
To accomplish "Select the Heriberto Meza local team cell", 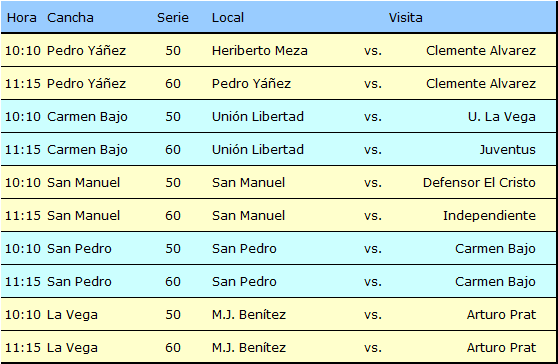I will pyautogui.click(x=259, y=51).
